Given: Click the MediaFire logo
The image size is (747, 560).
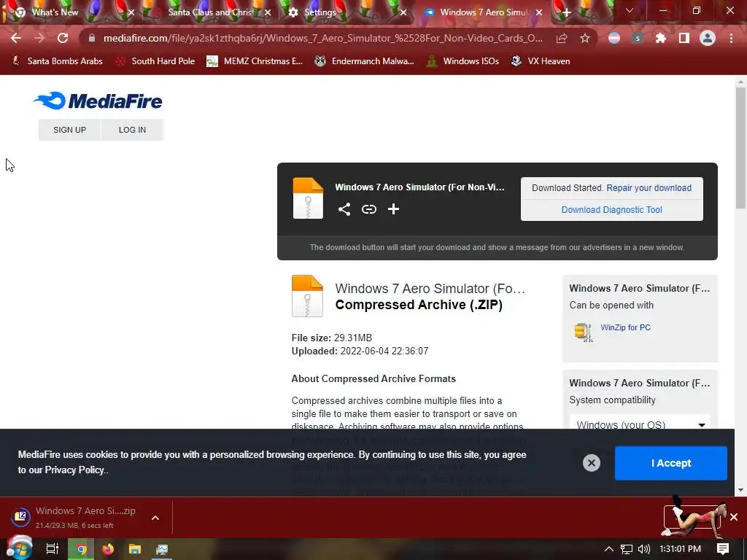Looking at the screenshot, I should (x=98, y=101).
